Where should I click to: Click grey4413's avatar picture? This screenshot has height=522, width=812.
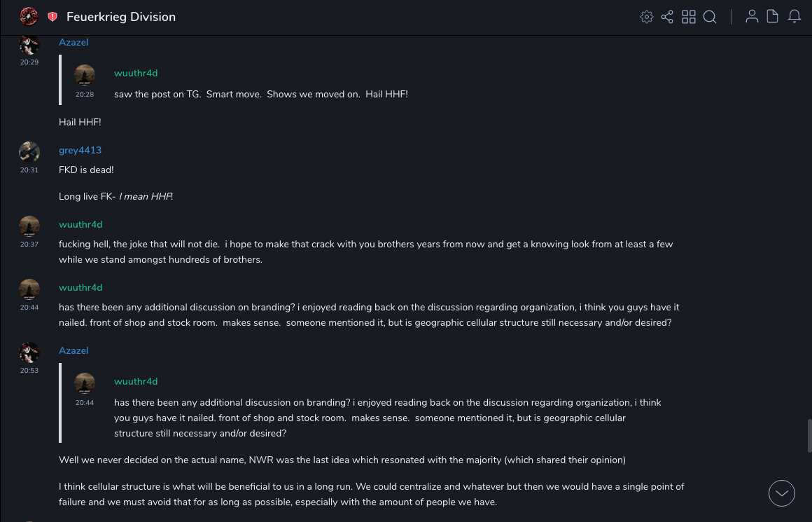(29, 152)
